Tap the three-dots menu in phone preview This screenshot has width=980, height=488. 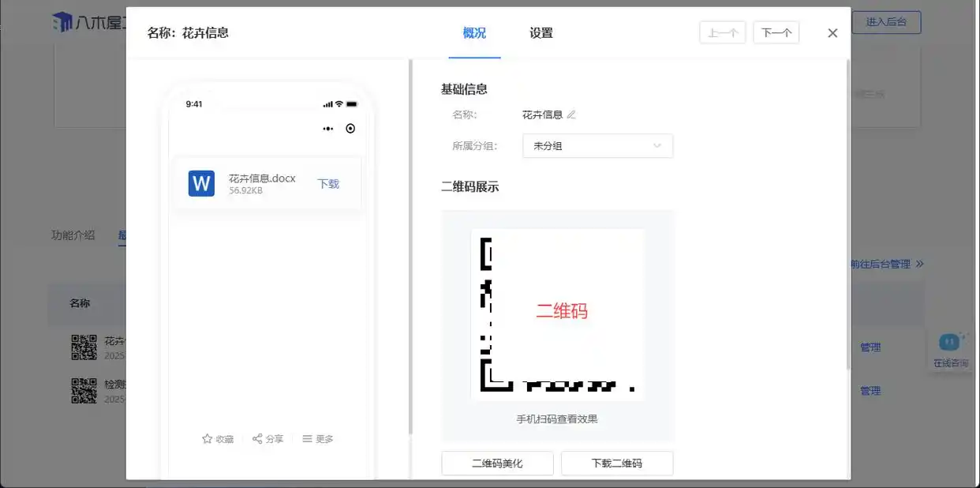328,129
